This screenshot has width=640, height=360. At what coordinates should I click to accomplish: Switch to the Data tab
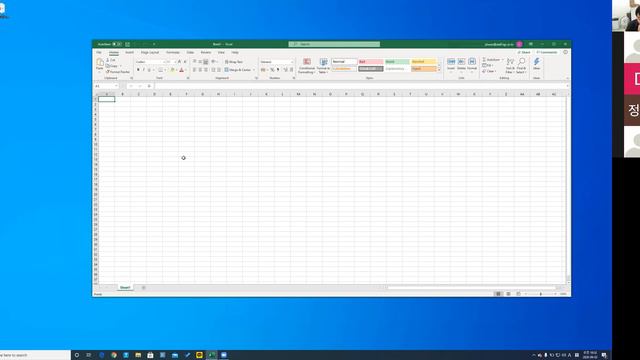[x=190, y=52]
